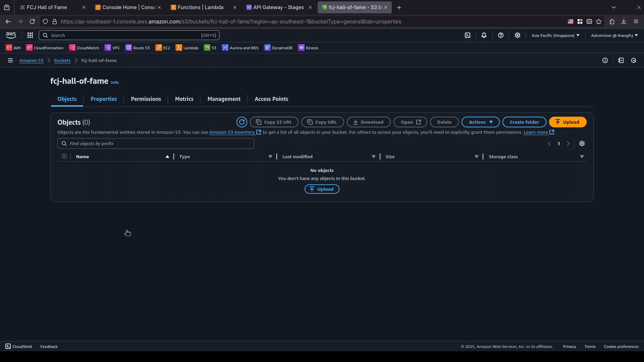Switch to the Metrics tab
This screenshot has width=644, height=362.
coord(184,99)
